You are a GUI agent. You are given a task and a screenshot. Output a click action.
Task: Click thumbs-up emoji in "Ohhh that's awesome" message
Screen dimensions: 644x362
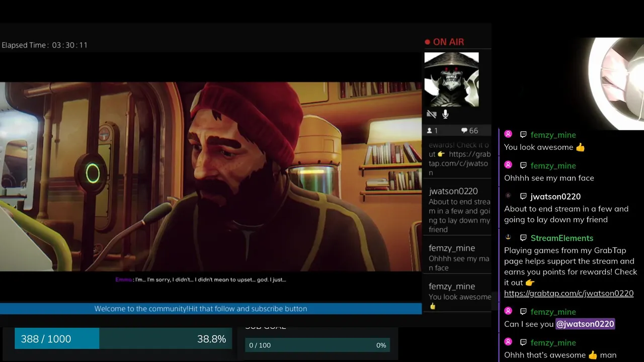point(593,355)
